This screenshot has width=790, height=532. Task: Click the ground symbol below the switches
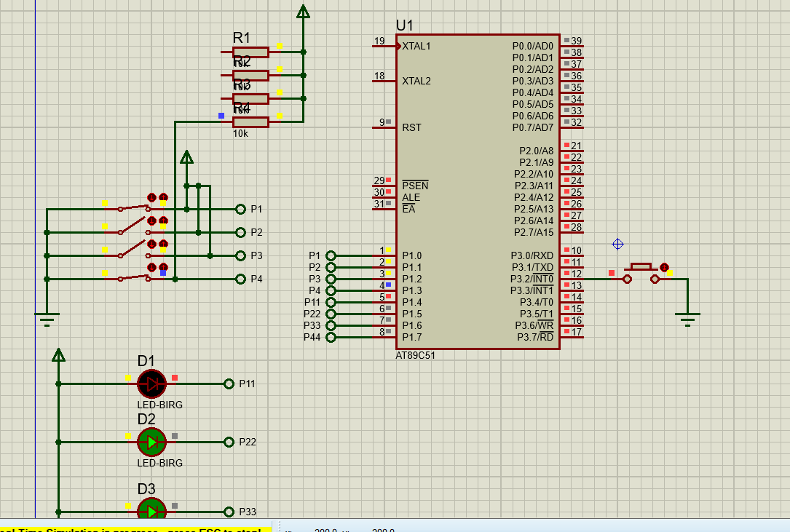[x=47, y=319]
